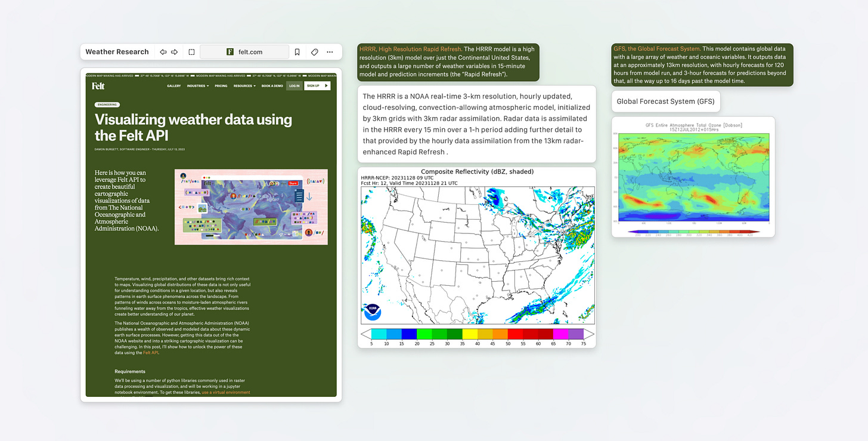Click the Weather Research title
868x441 pixels.
[x=117, y=52]
